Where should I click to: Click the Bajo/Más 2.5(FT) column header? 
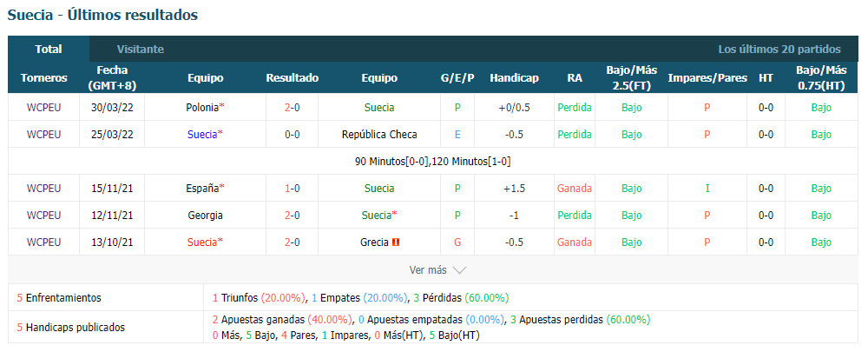631,78
